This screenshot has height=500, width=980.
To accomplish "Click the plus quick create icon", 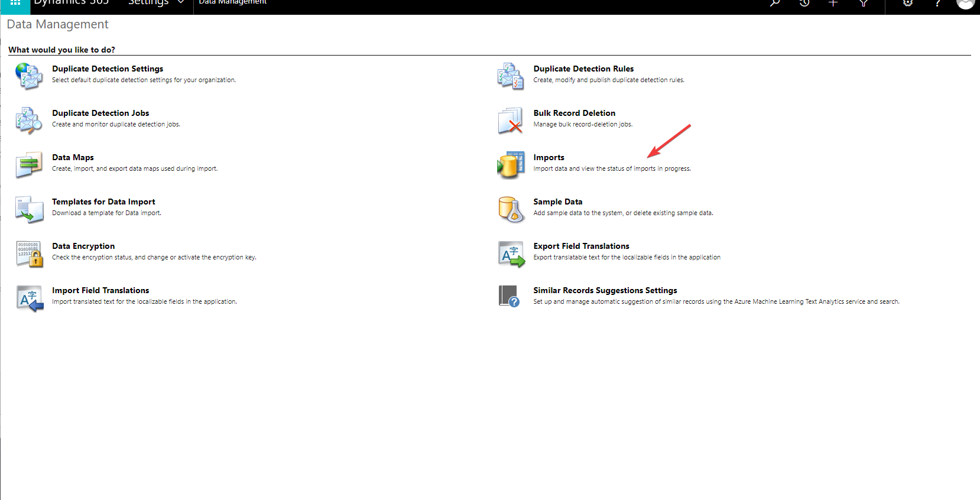I will [x=833, y=4].
